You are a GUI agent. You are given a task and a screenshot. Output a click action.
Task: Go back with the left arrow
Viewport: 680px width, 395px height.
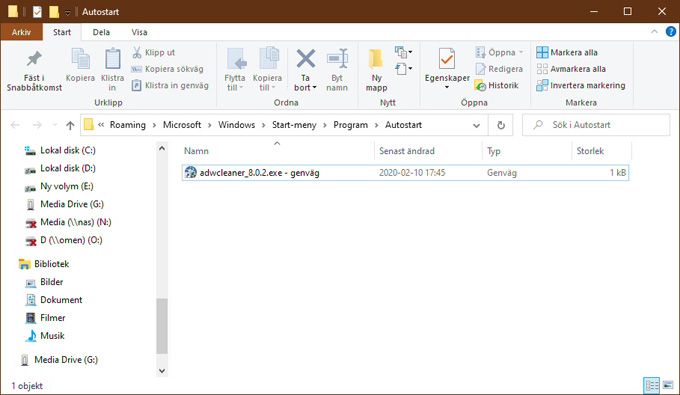tap(15, 125)
